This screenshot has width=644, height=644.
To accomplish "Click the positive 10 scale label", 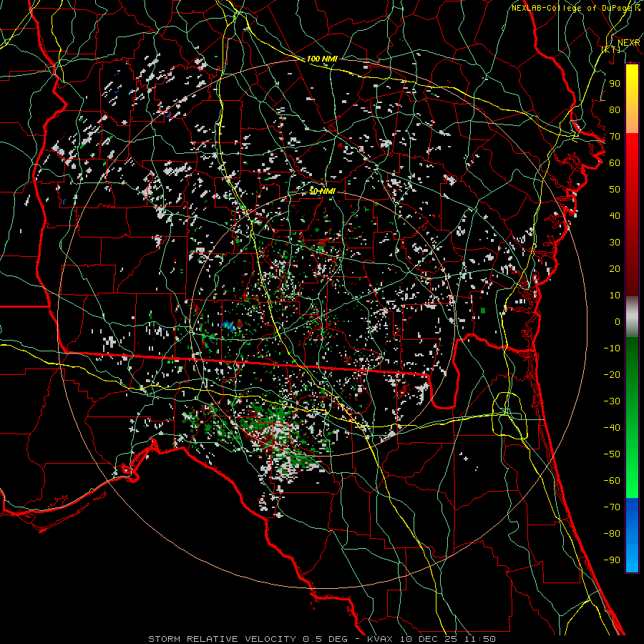I will coord(615,296).
